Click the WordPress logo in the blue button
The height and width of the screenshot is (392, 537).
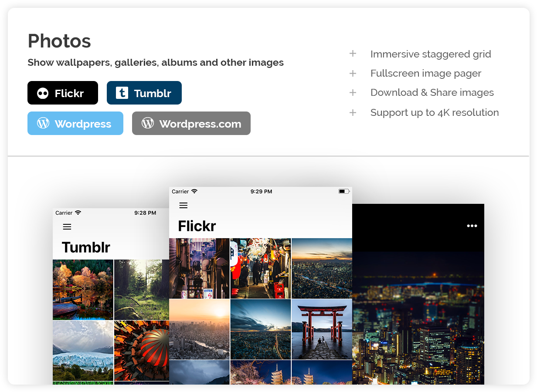click(43, 123)
